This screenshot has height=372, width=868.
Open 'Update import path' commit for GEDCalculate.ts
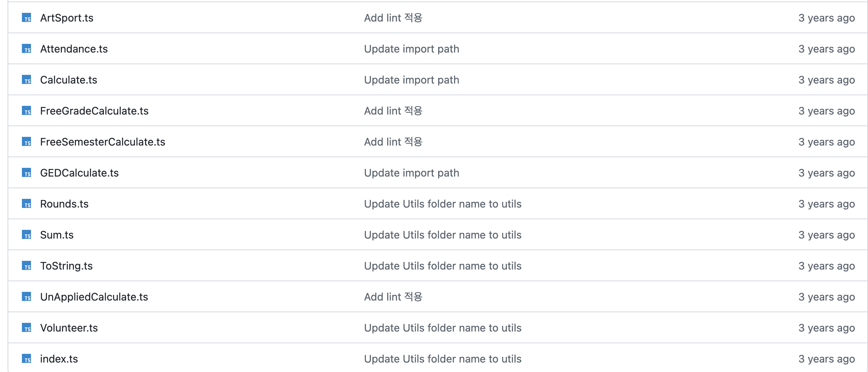(412, 173)
